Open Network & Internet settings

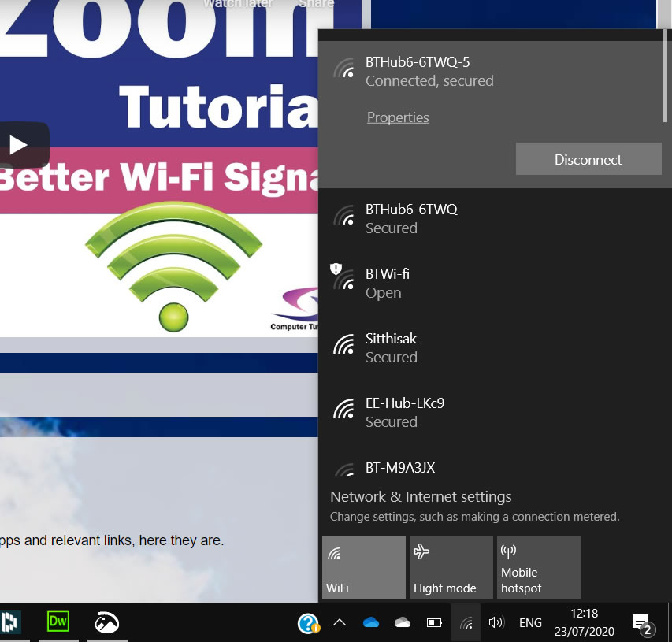(421, 497)
